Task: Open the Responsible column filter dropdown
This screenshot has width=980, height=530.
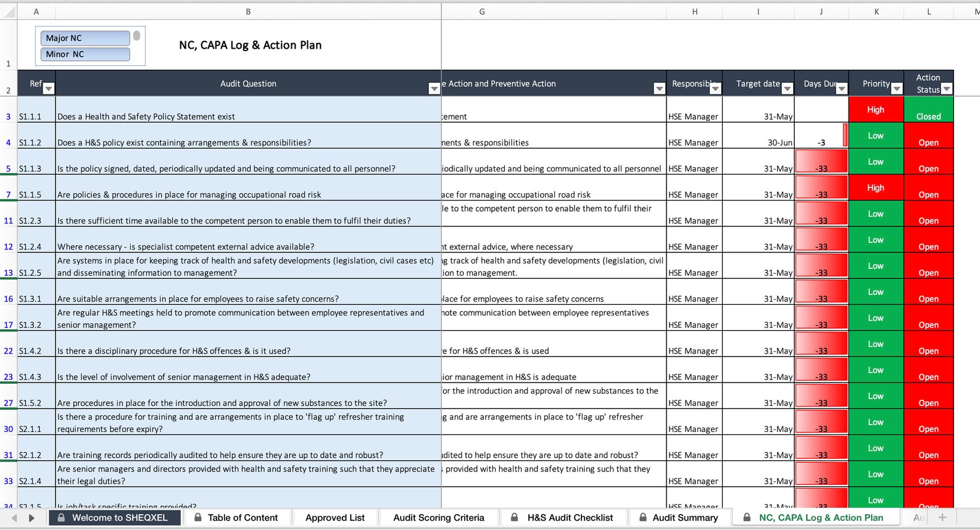Action: (x=715, y=89)
